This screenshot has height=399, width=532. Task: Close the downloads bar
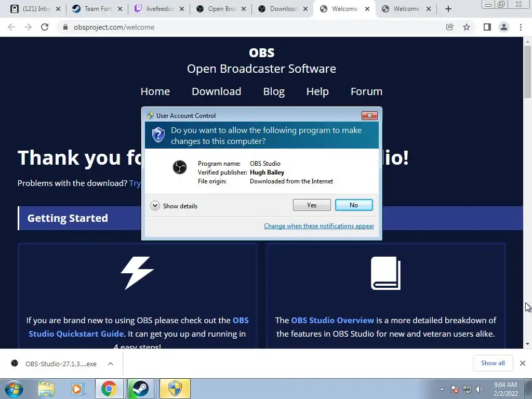coord(523,363)
